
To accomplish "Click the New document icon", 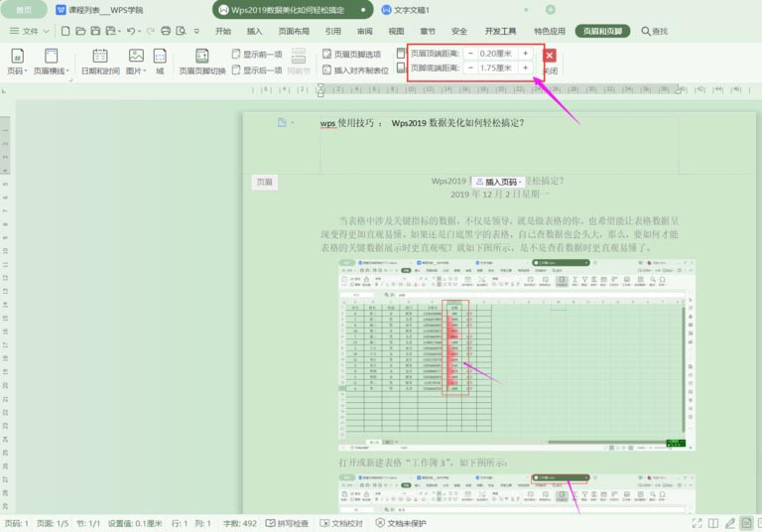I will click(65, 31).
